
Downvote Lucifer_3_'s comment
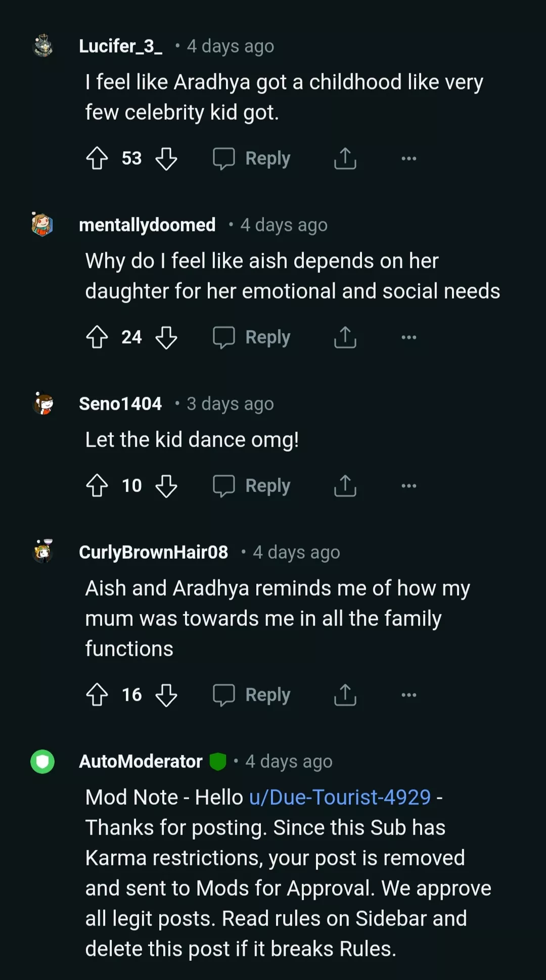click(166, 158)
